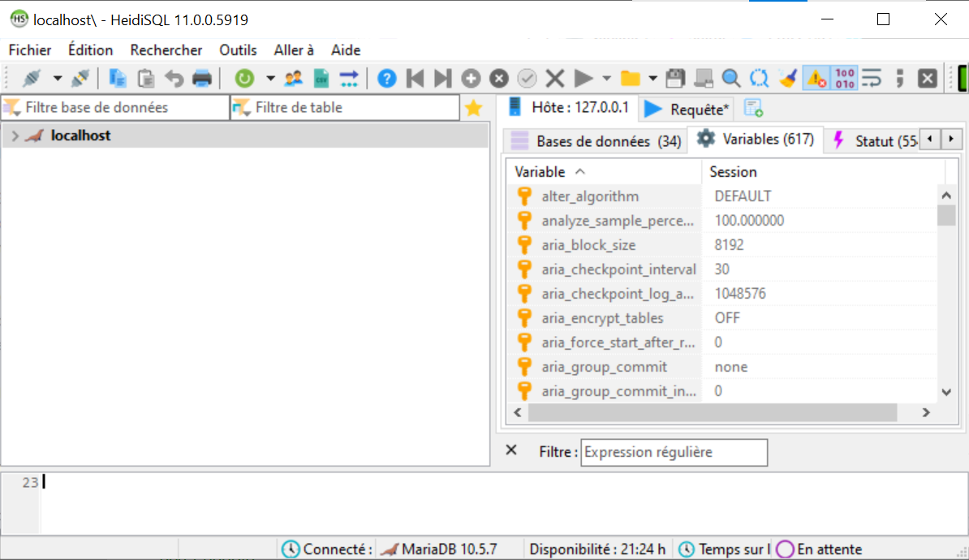Click the broom reformat SQL icon
969x560 pixels.
coord(787,79)
